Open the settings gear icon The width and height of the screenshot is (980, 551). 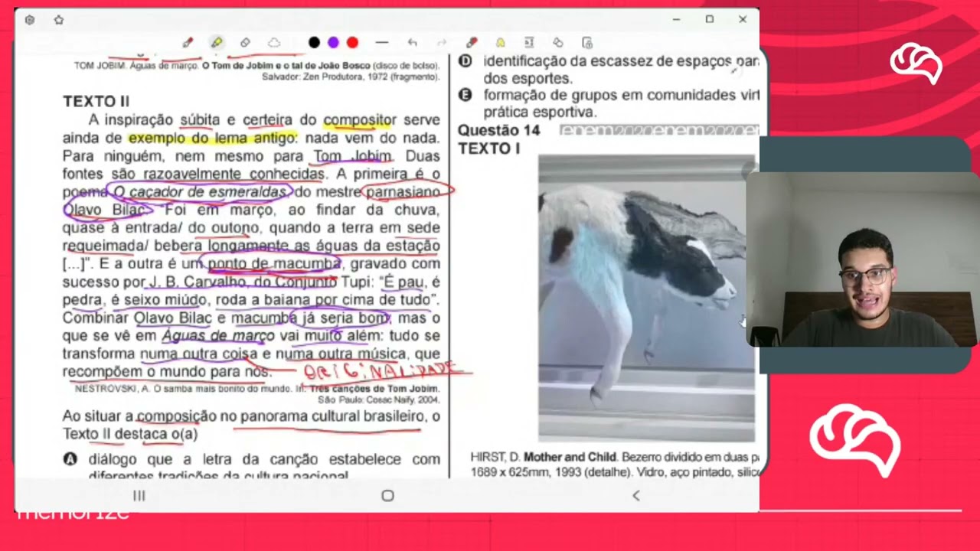[x=30, y=20]
